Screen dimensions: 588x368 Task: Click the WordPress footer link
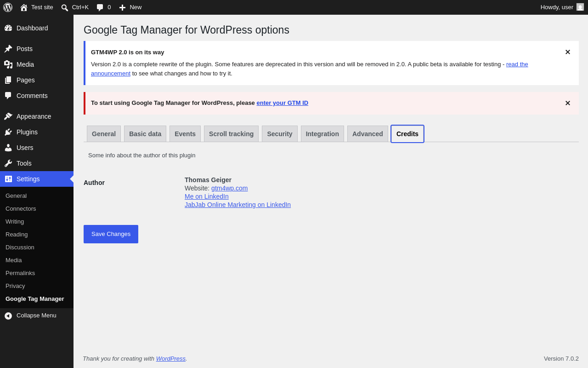171,358
